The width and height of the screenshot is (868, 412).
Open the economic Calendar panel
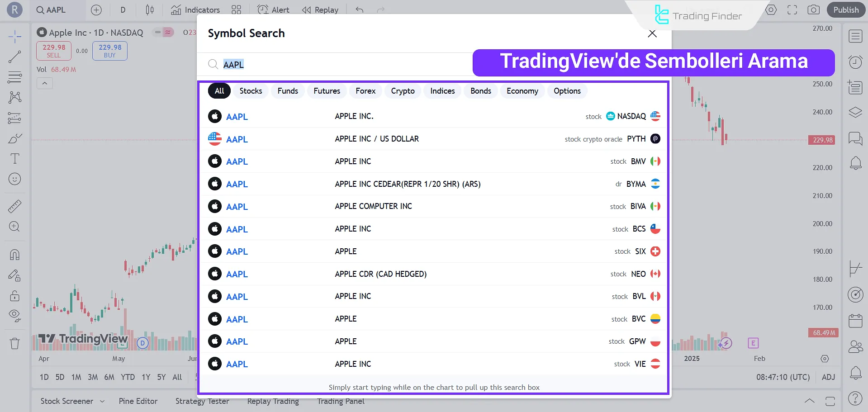point(855,320)
